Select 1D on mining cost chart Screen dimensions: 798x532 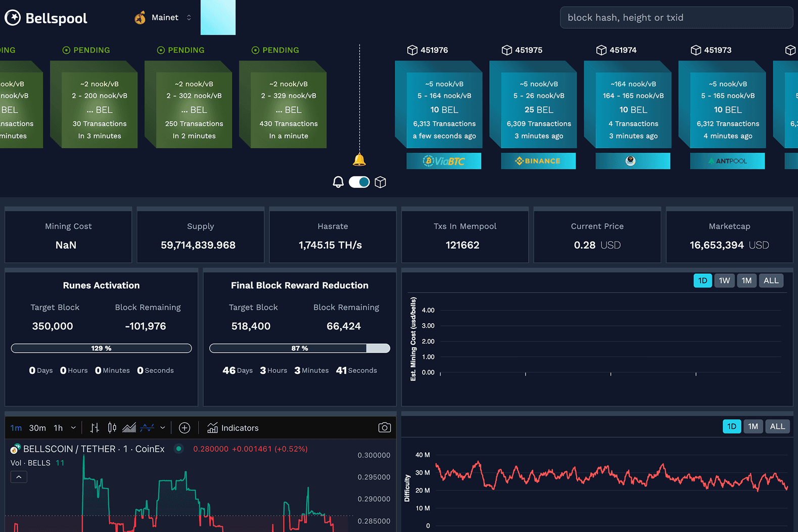(702, 280)
